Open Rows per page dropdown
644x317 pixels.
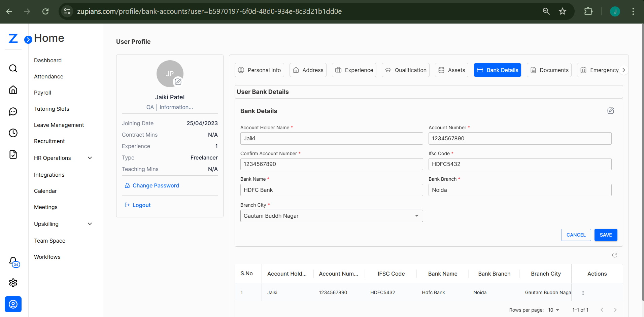553,310
